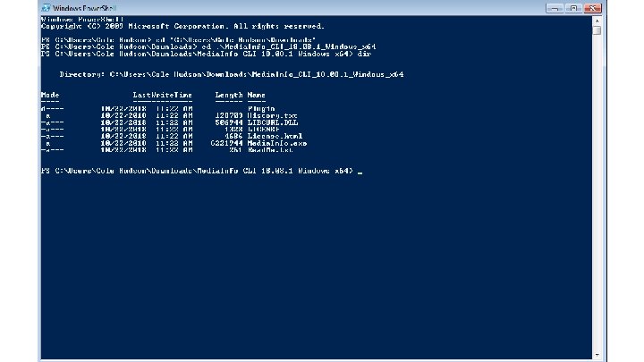Click the scrollbar up arrow
This screenshot has height=362, width=644.
coord(597,20)
